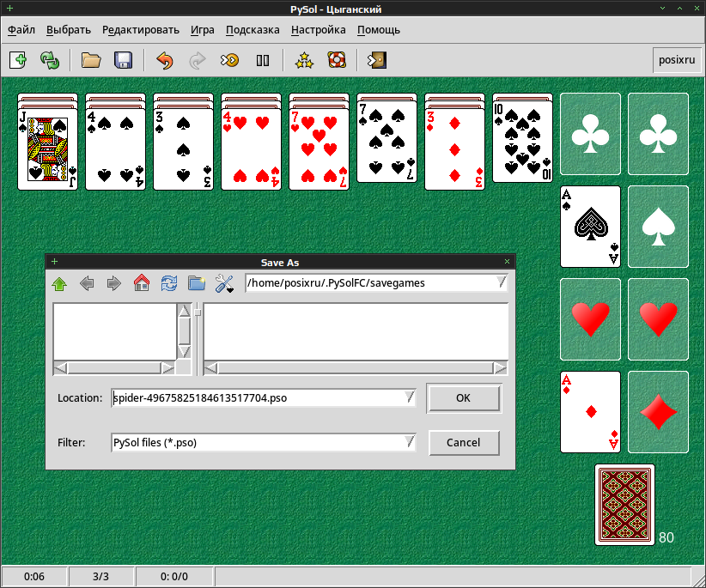Select the Jack of spades card
Image resolution: width=706 pixels, height=588 pixels.
click(47, 149)
